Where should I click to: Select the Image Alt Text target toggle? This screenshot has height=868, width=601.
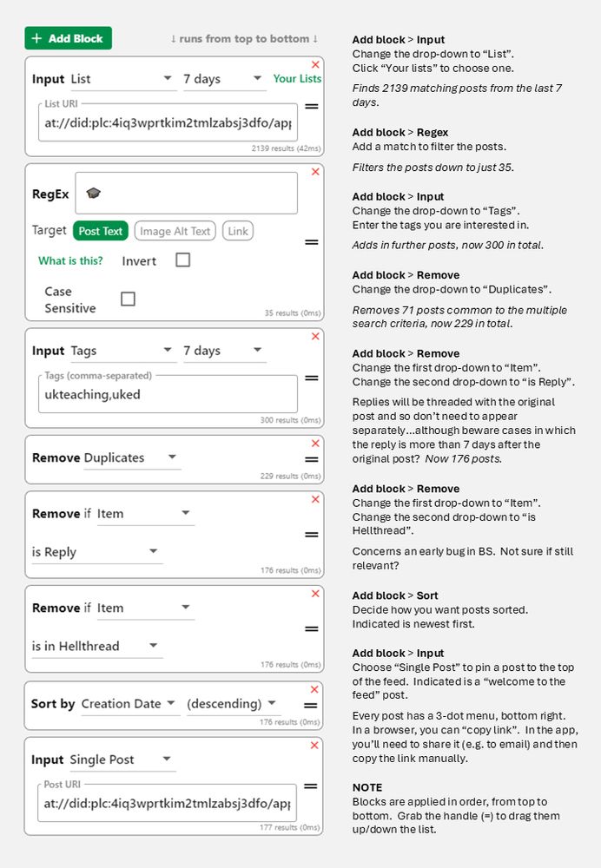tap(175, 231)
